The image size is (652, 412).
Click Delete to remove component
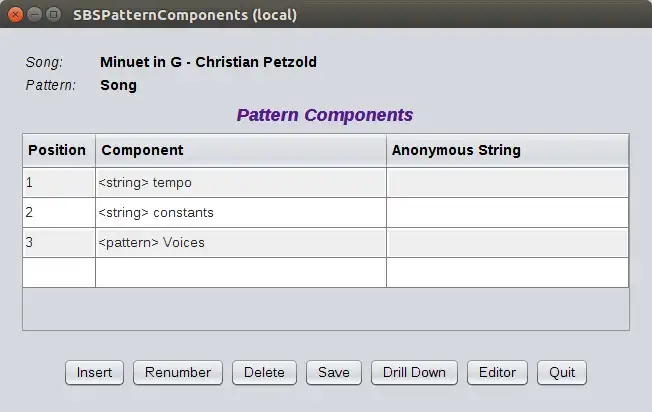pos(264,372)
